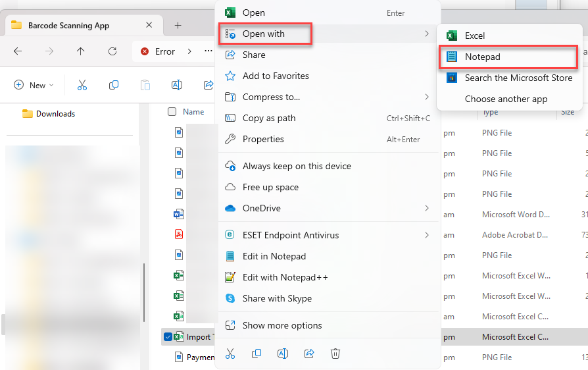
Task: Click the rename icon in context menu bottom row
Action: [282, 354]
